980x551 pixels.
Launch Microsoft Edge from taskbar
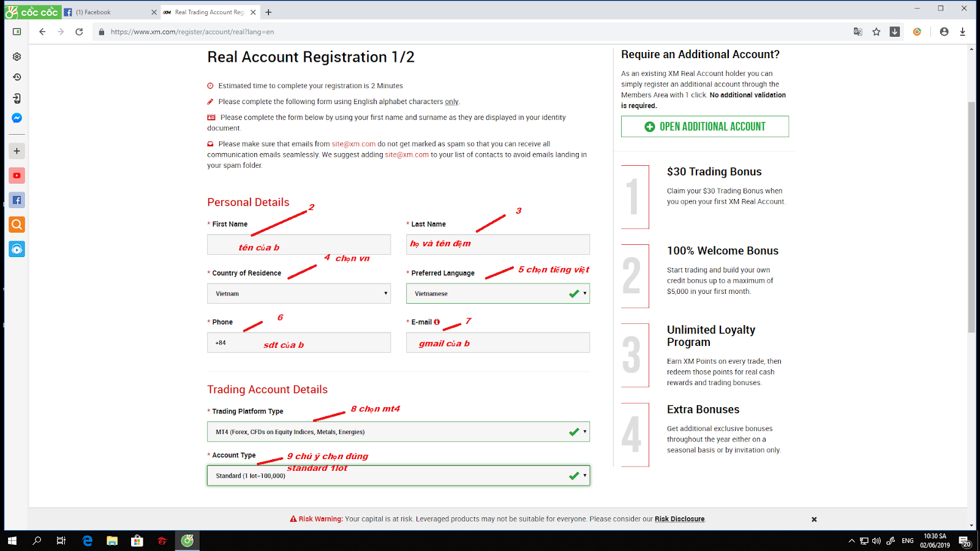pyautogui.click(x=88, y=541)
